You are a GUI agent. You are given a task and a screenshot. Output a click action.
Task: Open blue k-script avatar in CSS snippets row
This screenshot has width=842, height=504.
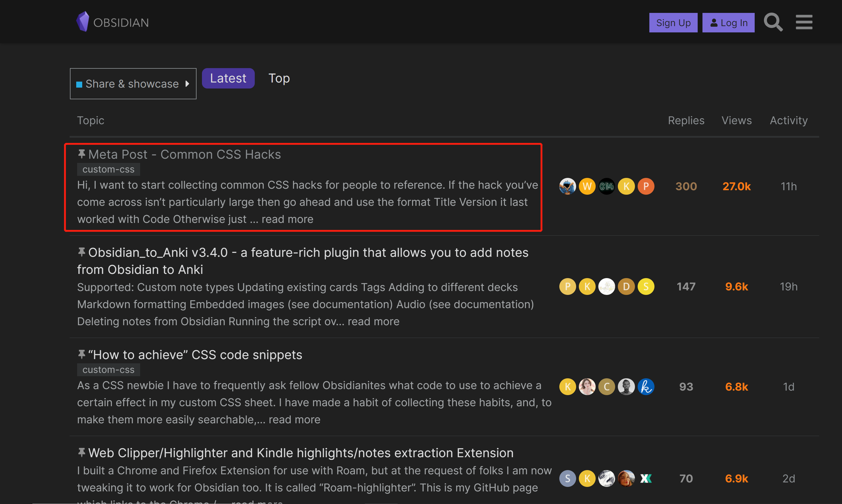(x=646, y=386)
